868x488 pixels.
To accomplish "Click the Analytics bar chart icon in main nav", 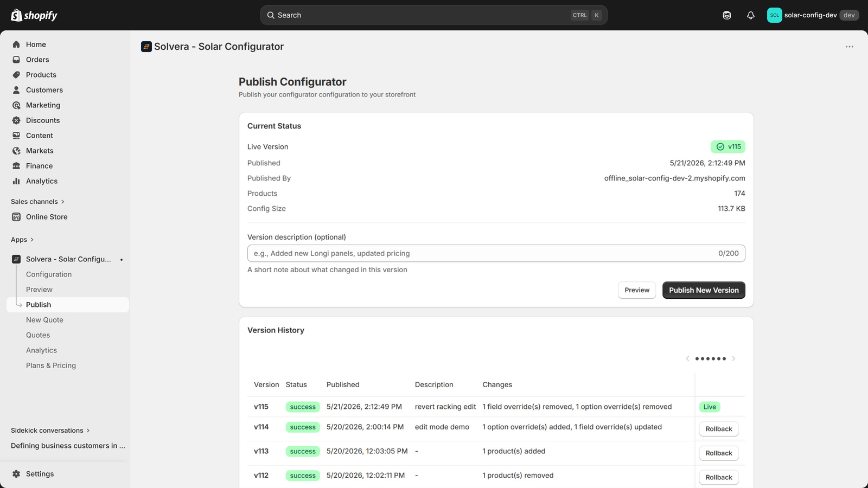I will (x=16, y=181).
